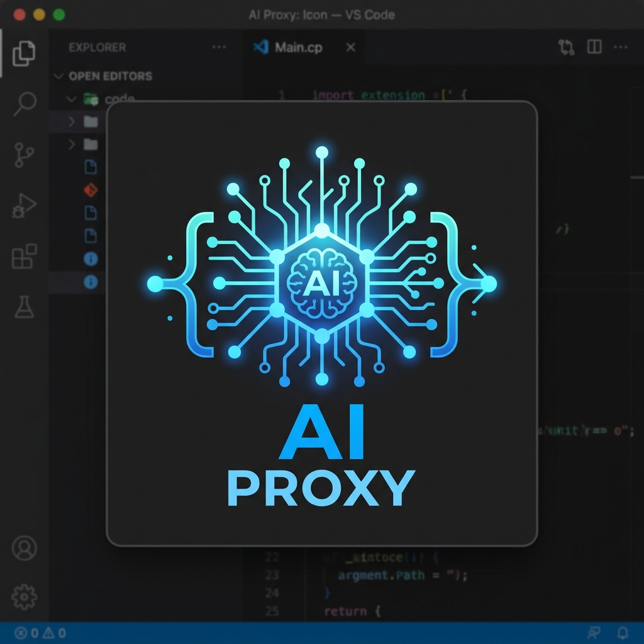Viewport: 644px width, 644px height.
Task: Click the compare changes icon in editor toolbar
Action: click(567, 47)
